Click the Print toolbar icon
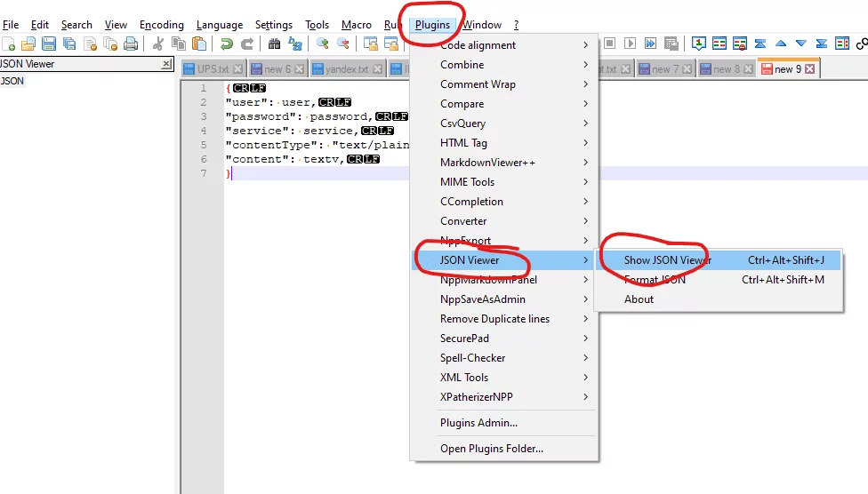This screenshot has width=868, height=494. coord(131,44)
